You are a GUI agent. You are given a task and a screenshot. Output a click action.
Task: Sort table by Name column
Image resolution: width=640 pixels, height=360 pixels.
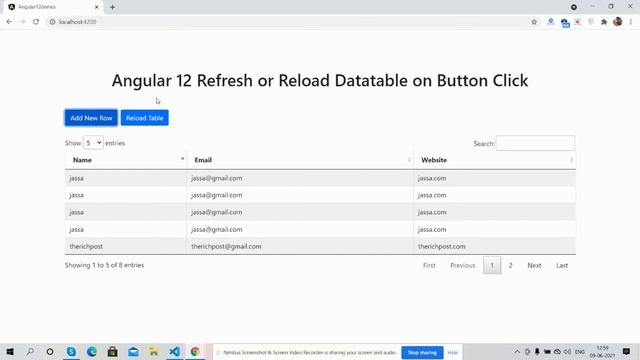[x=126, y=160]
